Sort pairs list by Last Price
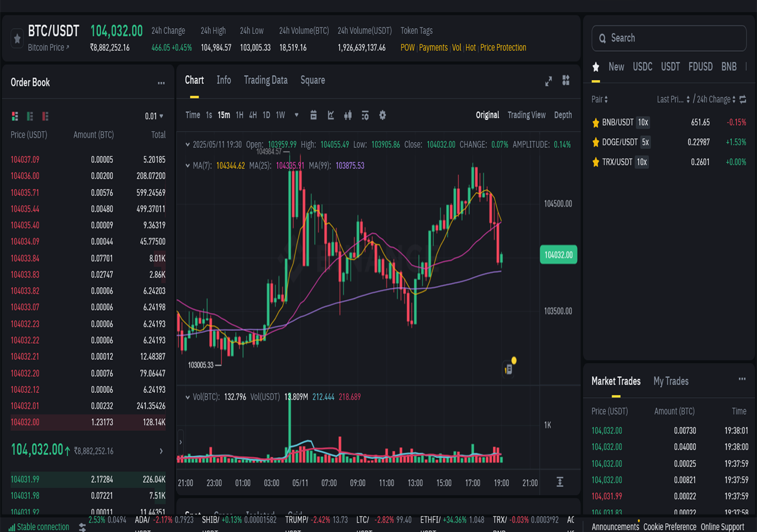 pyautogui.click(x=673, y=99)
